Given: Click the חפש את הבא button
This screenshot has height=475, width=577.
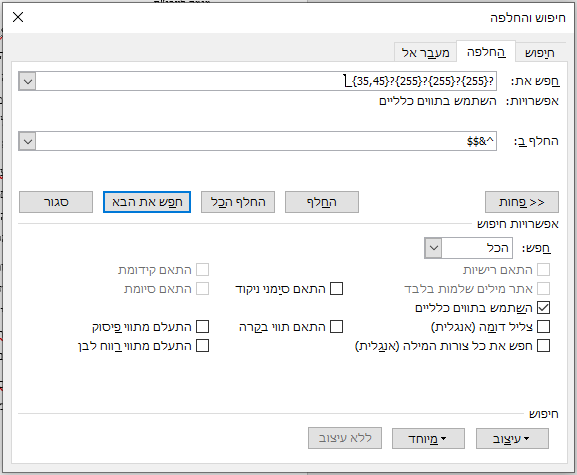Looking at the screenshot, I should coord(147,202).
